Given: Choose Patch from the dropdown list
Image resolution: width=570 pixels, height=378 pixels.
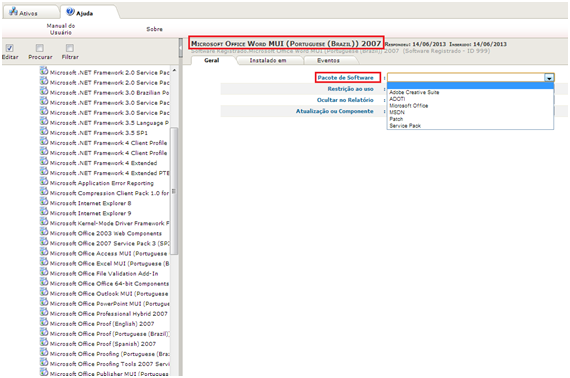Looking at the screenshot, I should (396, 119).
